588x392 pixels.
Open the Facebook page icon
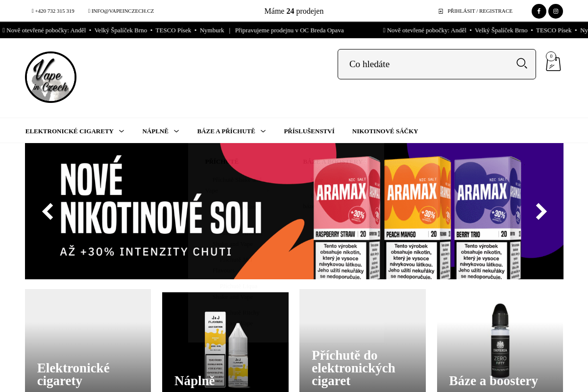click(x=539, y=11)
